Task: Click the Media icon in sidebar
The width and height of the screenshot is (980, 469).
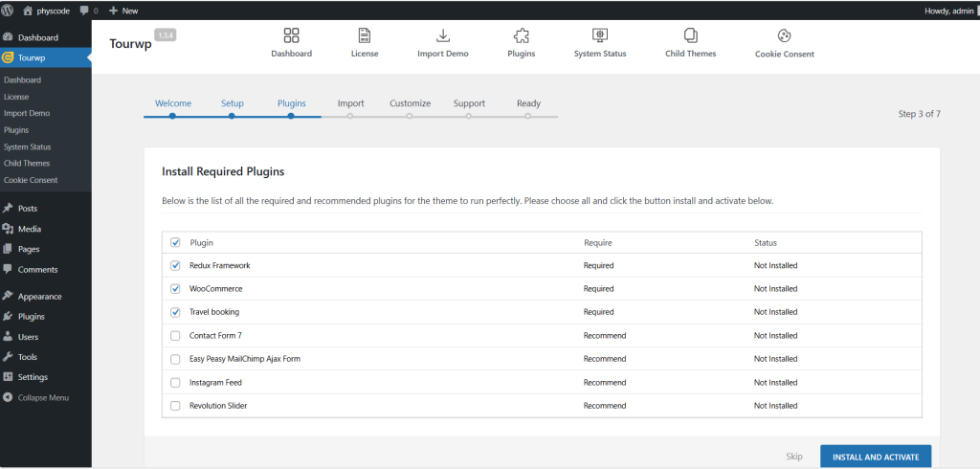Action: (8, 229)
